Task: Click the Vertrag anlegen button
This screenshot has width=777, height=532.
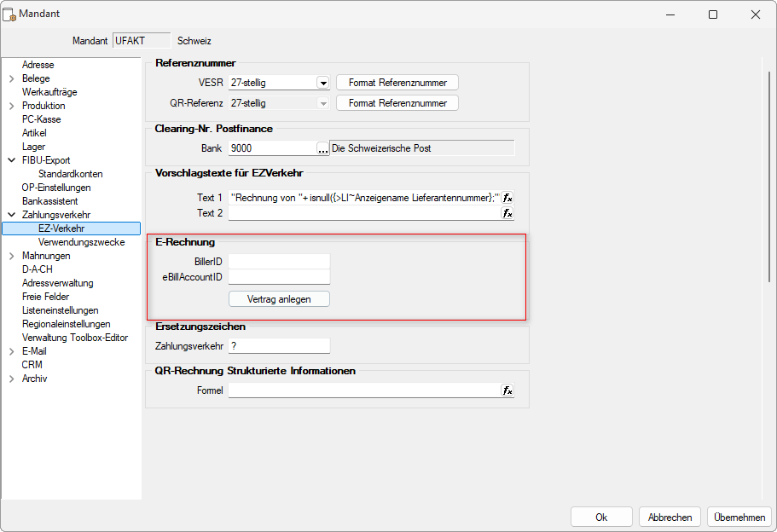Action: (279, 299)
